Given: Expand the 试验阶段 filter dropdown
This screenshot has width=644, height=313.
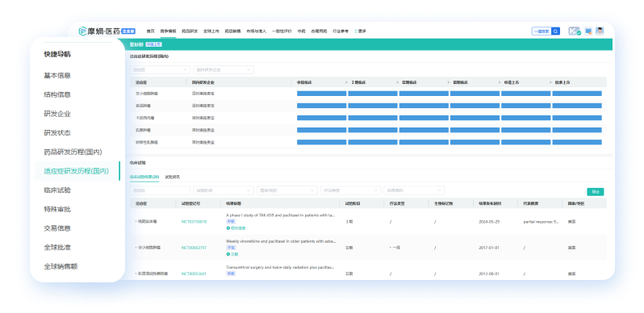Looking at the screenshot, I should pos(224,190).
